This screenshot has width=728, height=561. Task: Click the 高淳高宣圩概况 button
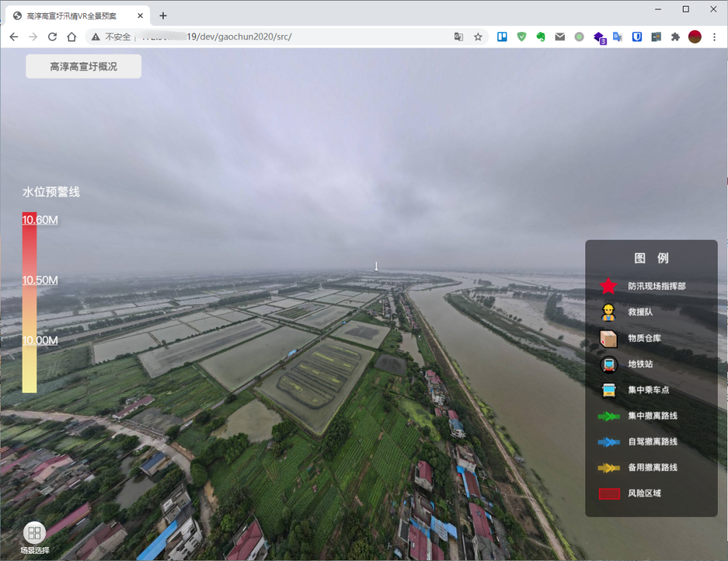pos(84,66)
